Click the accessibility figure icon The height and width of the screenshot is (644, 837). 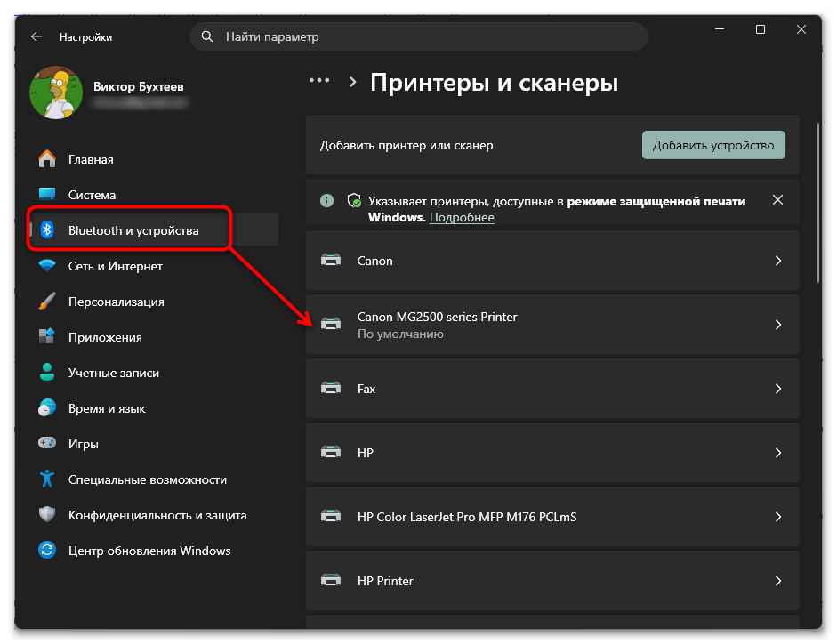coord(47,479)
